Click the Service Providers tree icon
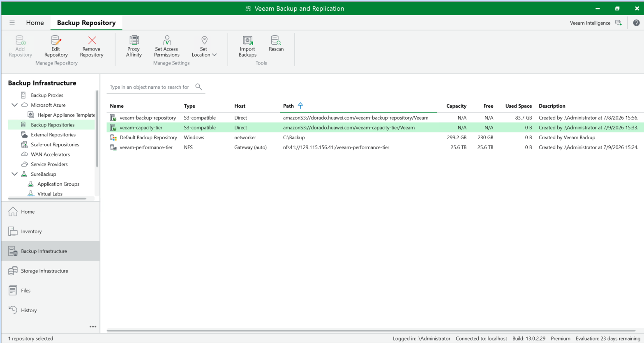The width and height of the screenshot is (644, 343). [x=24, y=164]
